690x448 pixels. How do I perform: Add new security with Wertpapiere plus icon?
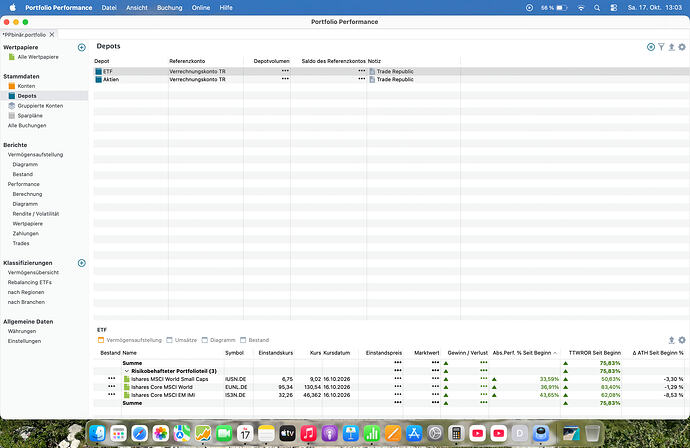click(x=82, y=48)
